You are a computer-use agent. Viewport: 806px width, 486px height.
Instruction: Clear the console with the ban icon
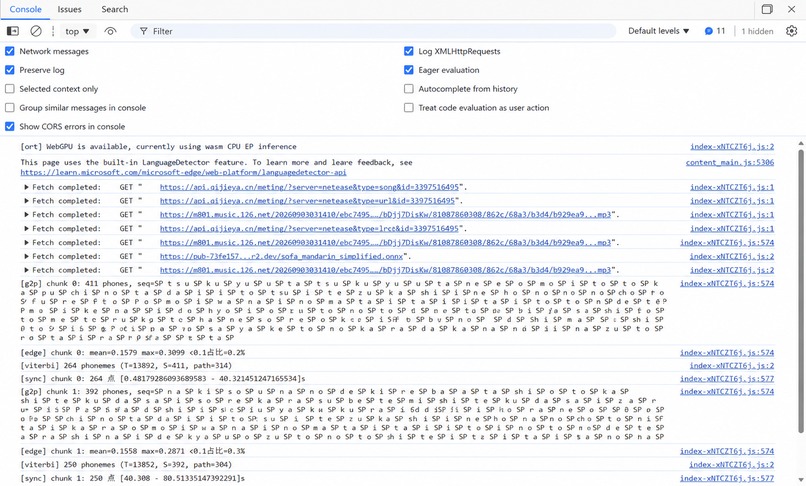(35, 31)
